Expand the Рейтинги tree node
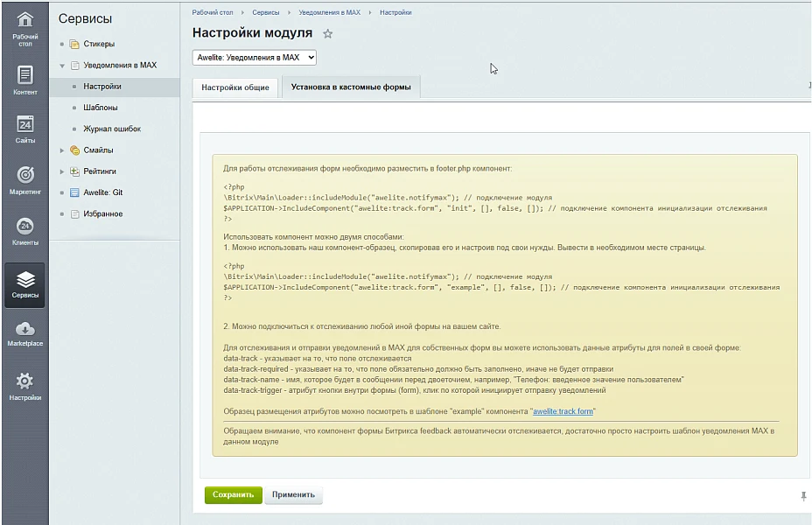 click(x=62, y=171)
